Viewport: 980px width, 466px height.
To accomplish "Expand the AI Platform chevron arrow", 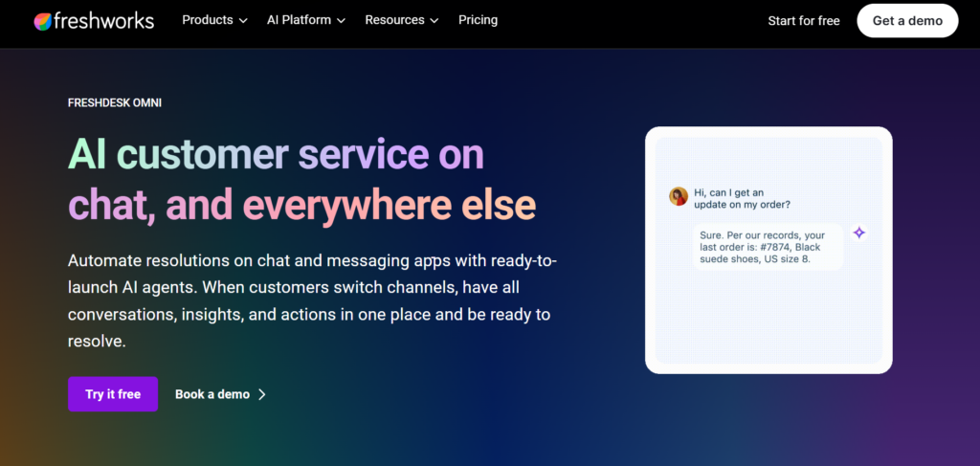I will click(x=341, y=21).
